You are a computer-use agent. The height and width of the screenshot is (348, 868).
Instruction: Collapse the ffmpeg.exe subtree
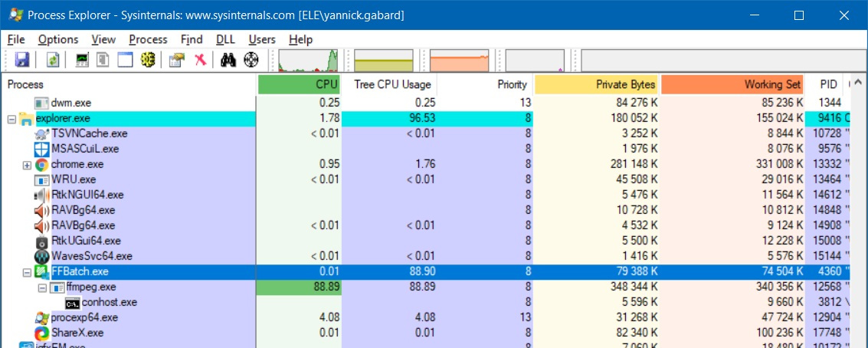pyautogui.click(x=43, y=287)
